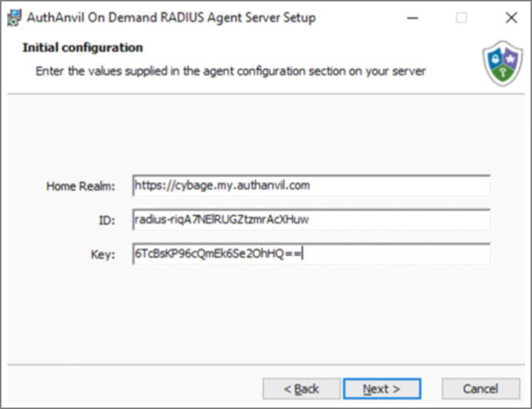532x409 pixels.
Task: Click the window title text
Action: click(x=171, y=18)
